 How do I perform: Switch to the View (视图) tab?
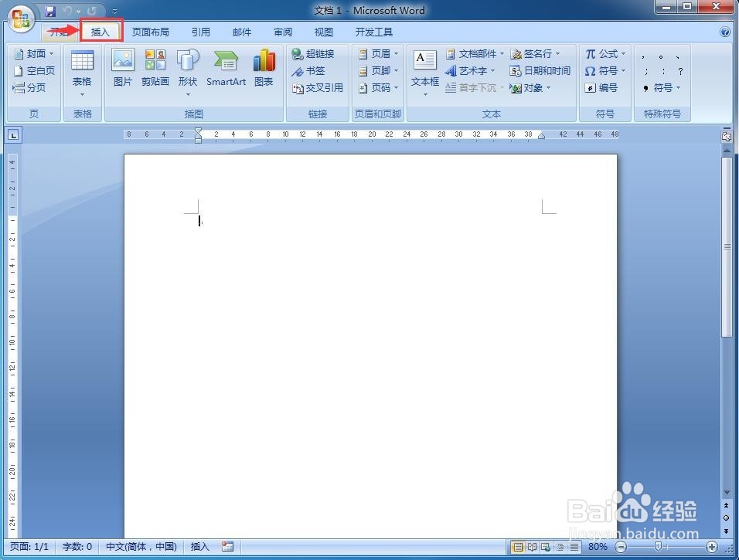(x=324, y=32)
